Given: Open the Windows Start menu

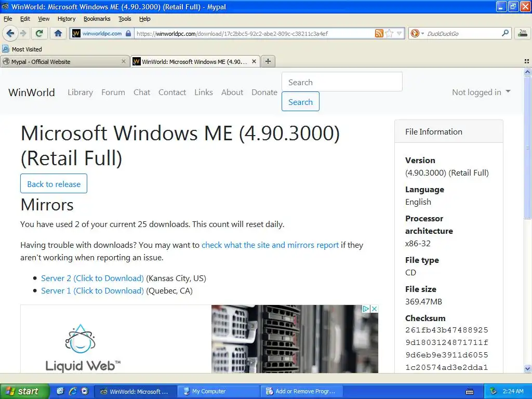Looking at the screenshot, I should [24, 391].
